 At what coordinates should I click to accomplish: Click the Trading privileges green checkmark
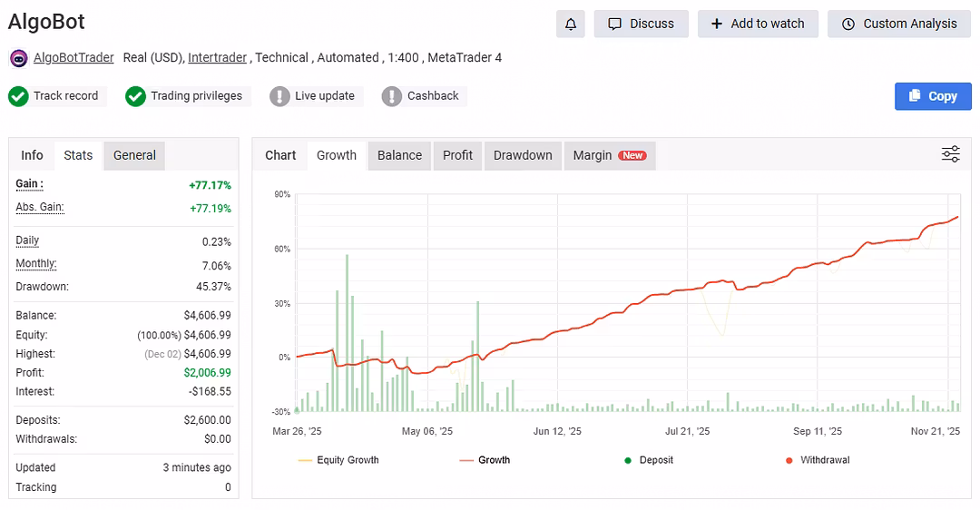click(136, 96)
